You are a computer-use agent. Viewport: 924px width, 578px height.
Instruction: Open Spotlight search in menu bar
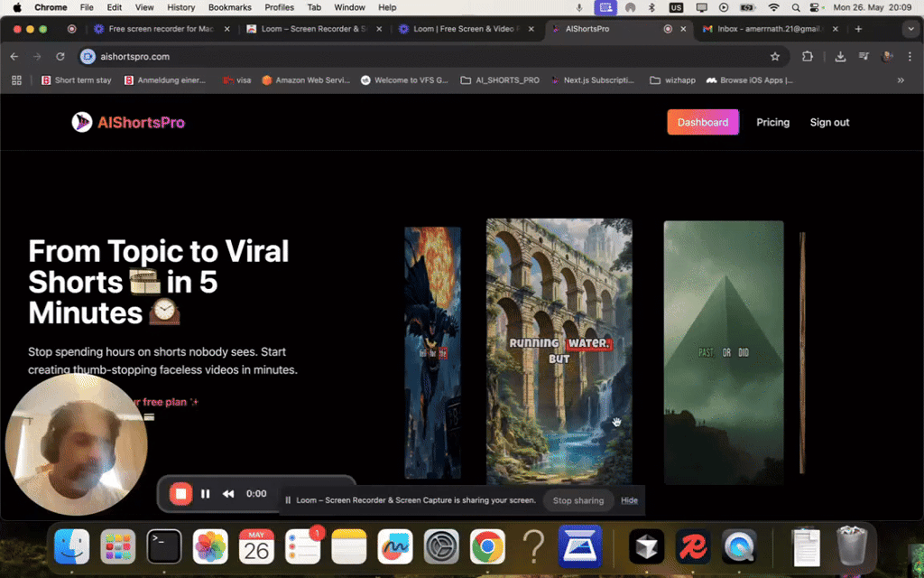(796, 7)
